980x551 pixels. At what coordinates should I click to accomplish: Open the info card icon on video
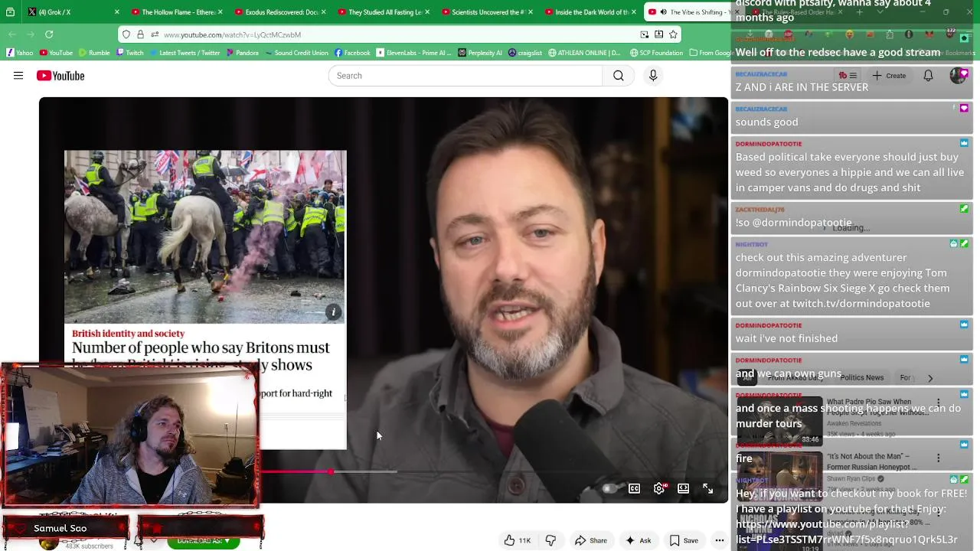333,311
